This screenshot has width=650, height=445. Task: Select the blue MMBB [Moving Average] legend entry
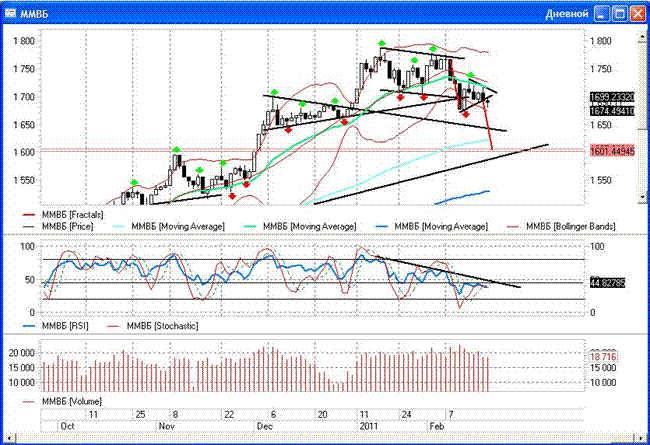point(432,226)
